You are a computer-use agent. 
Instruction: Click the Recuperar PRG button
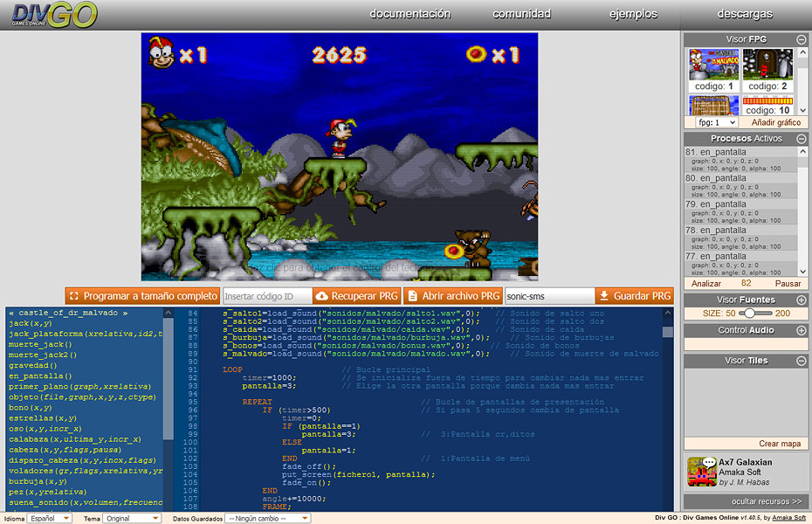point(356,296)
